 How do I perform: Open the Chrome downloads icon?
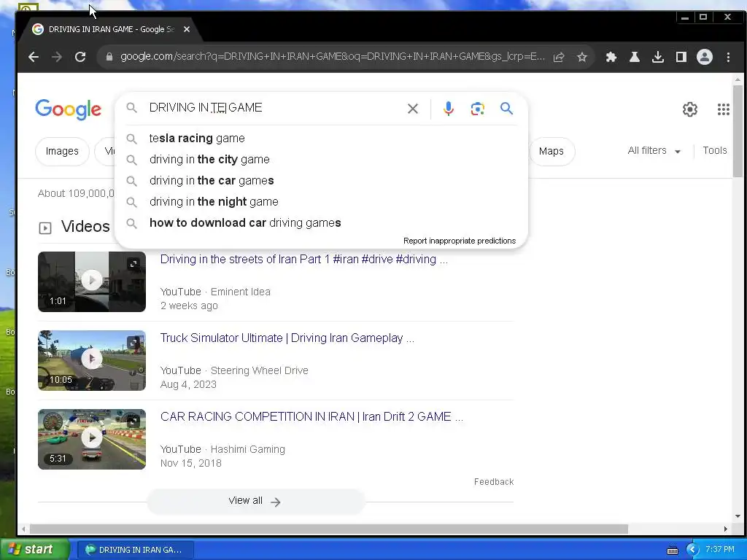click(657, 57)
